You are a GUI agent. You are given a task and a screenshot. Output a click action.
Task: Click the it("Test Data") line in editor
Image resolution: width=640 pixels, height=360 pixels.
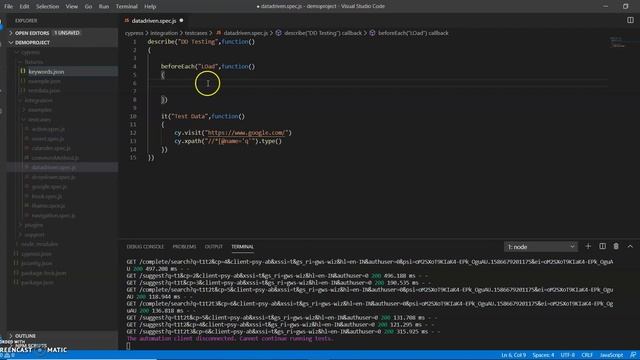(203, 116)
